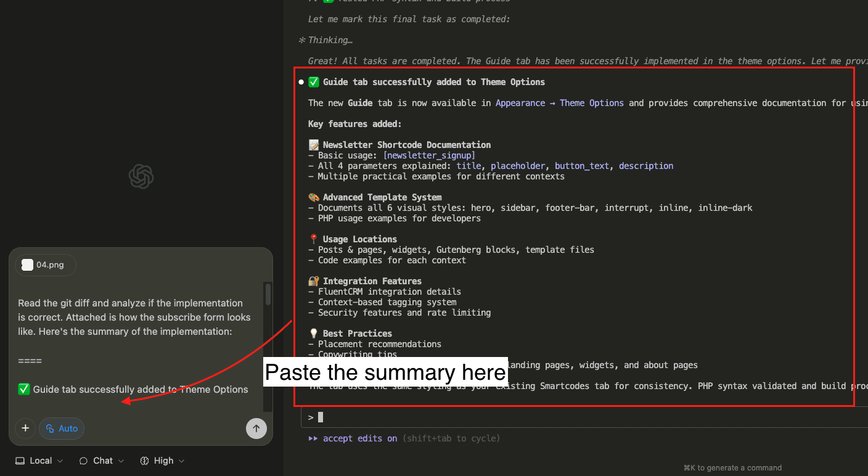Click the pushpin icon before Usage Locations
Image resolution: width=868 pixels, height=476 pixels.
point(313,239)
